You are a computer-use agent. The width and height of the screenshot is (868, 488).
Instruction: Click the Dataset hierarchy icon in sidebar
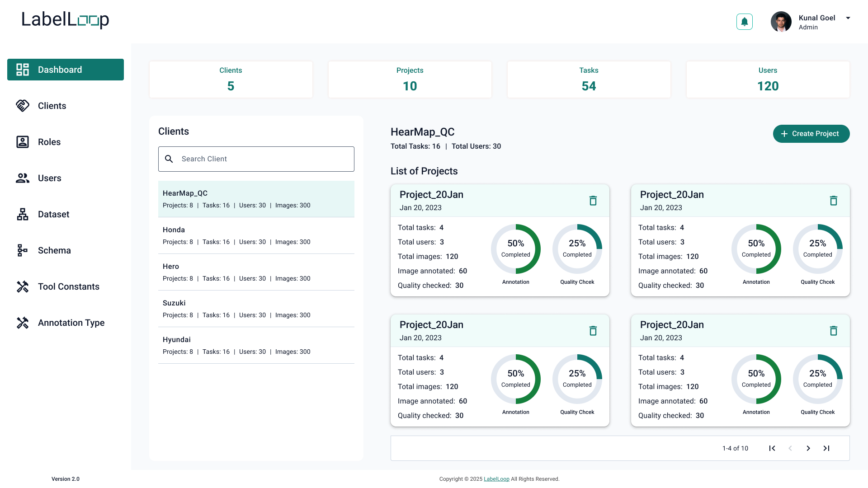pos(23,214)
